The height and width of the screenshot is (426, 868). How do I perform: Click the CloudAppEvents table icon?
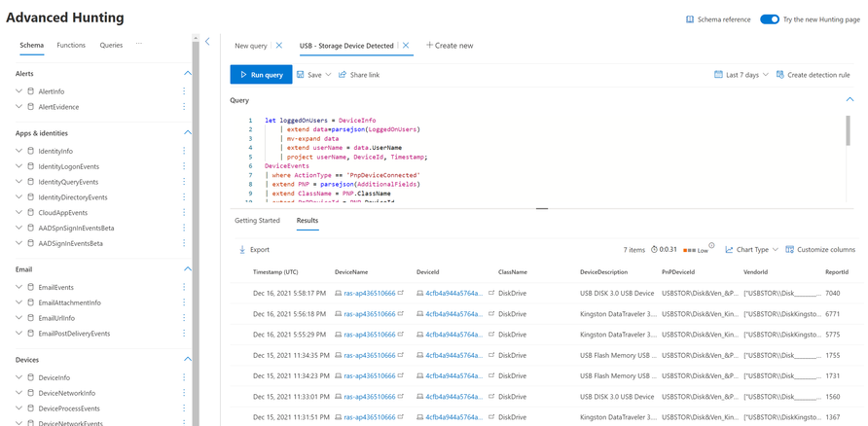[30, 212]
